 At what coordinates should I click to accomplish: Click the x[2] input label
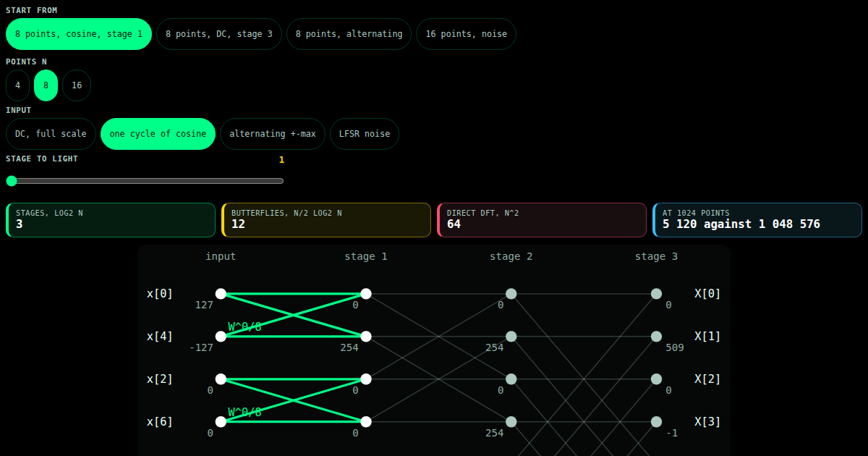click(x=160, y=379)
